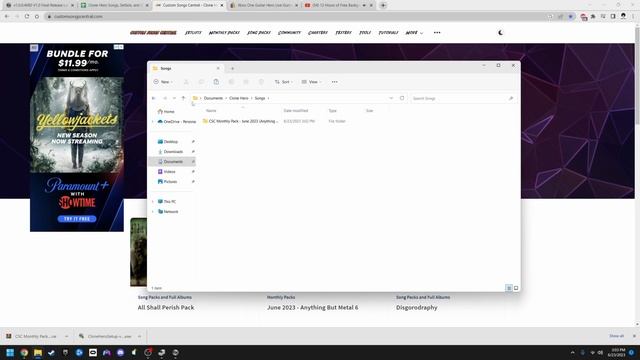Viewport: 640px width, 360px height.
Task: Click Clone Hero in the Explorer breadcrumb path
Action: [x=239, y=98]
